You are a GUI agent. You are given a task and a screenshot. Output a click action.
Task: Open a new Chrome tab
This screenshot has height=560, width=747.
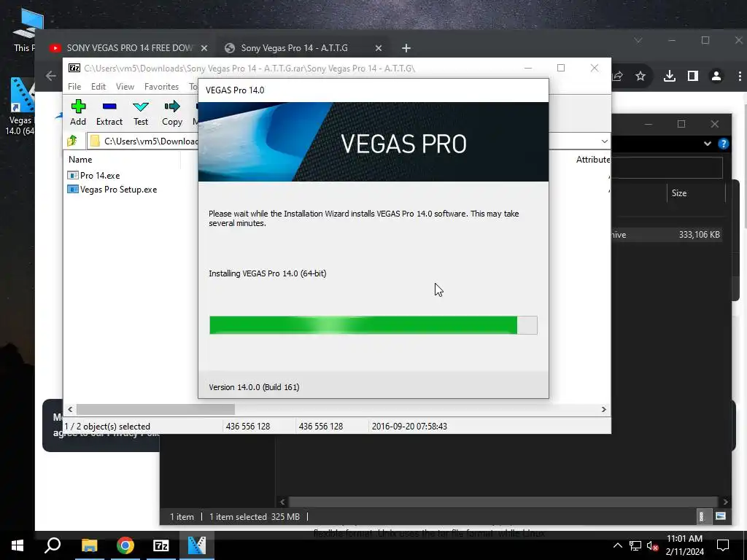406,48
